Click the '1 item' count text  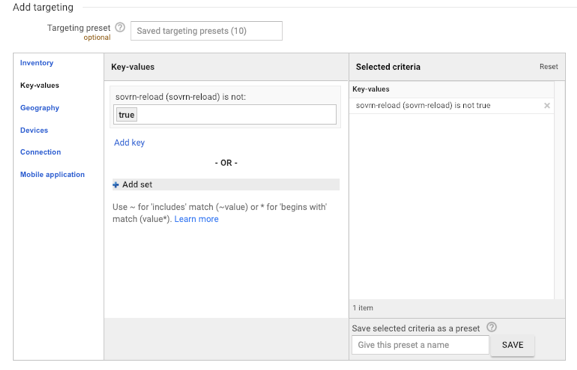pos(363,308)
